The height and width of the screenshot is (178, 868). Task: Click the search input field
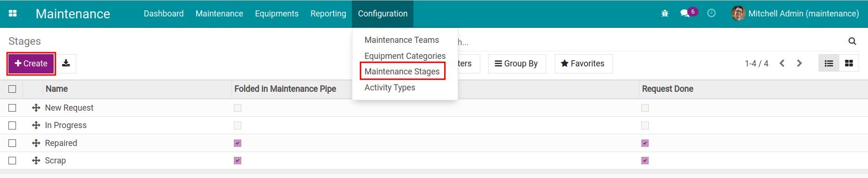point(651,42)
